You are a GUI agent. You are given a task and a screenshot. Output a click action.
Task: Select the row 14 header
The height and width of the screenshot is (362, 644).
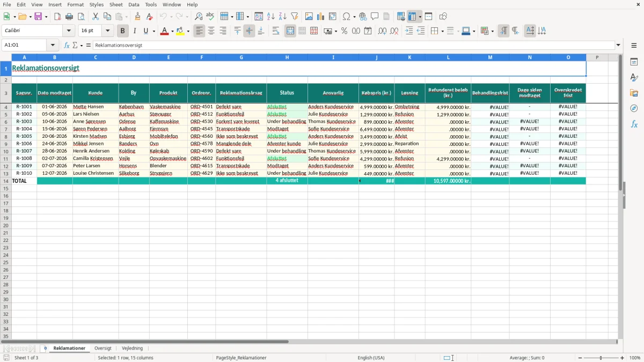tap(6, 181)
